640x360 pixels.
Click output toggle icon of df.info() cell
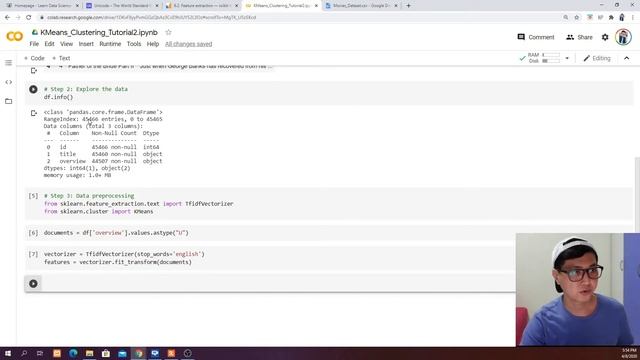tap(34, 113)
